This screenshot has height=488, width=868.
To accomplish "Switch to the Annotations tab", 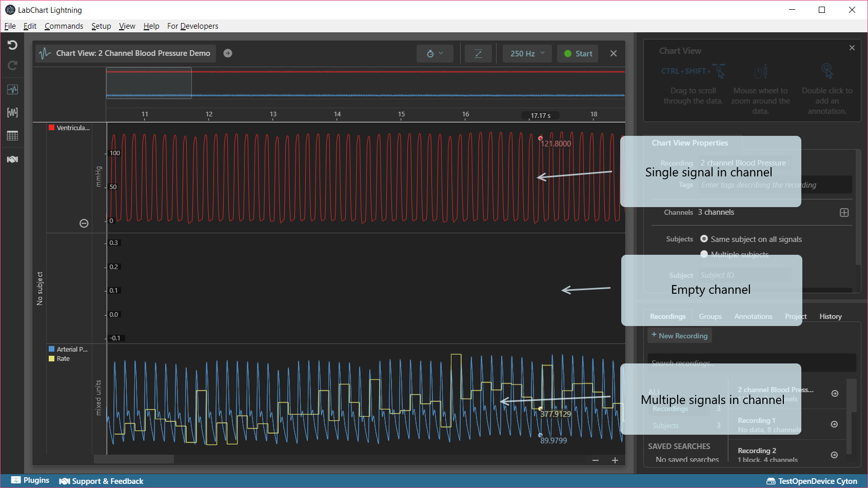I will (x=753, y=316).
